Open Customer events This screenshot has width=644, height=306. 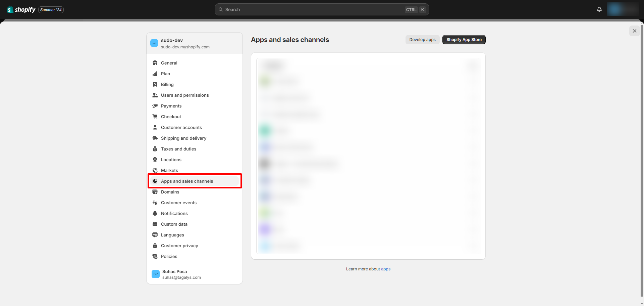pos(195,203)
